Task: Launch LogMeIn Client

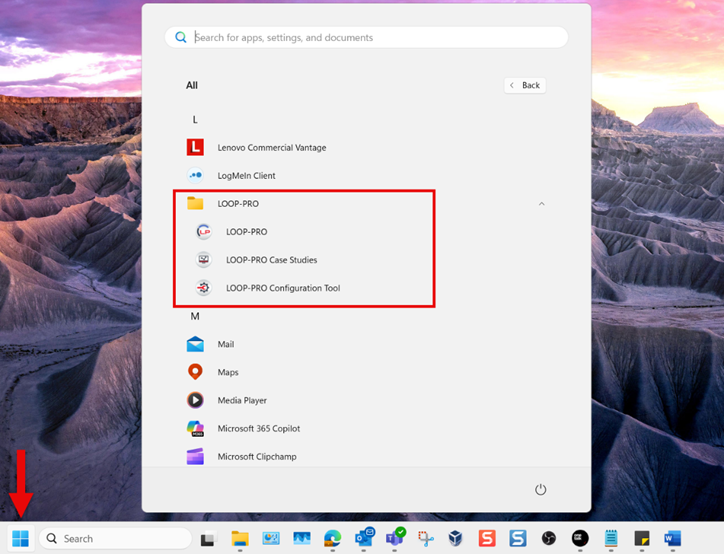Action: (x=246, y=176)
